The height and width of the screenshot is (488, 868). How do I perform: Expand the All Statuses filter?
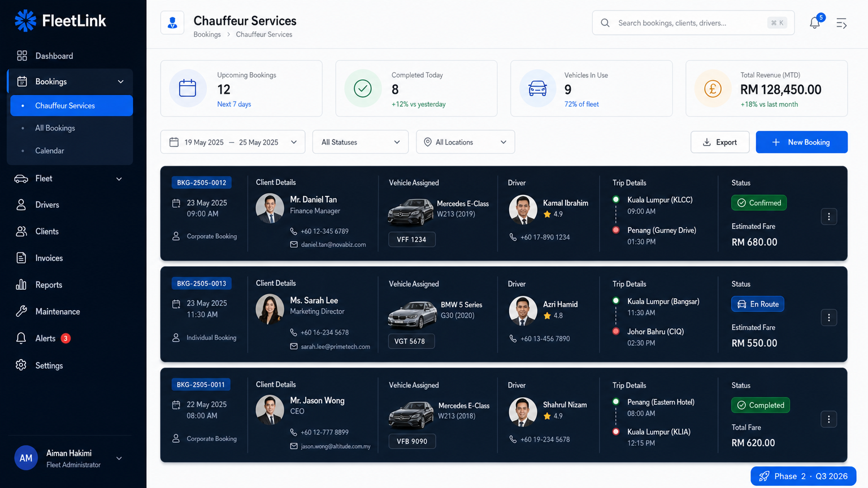click(360, 142)
